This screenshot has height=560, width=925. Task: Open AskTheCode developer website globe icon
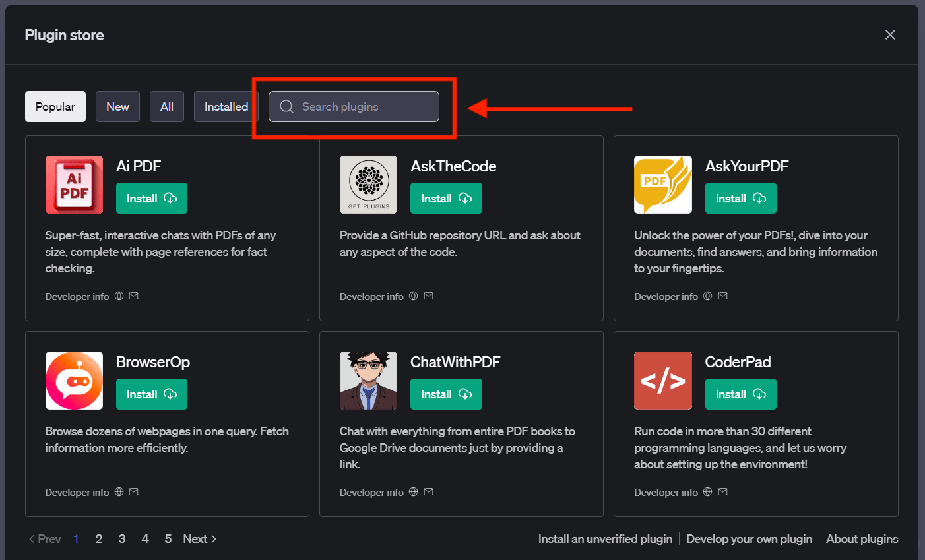413,296
